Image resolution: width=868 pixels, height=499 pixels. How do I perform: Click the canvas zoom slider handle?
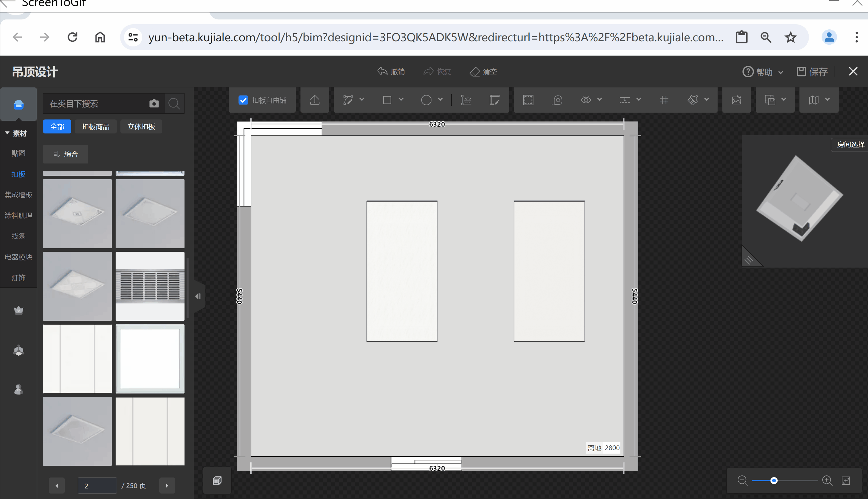click(774, 481)
